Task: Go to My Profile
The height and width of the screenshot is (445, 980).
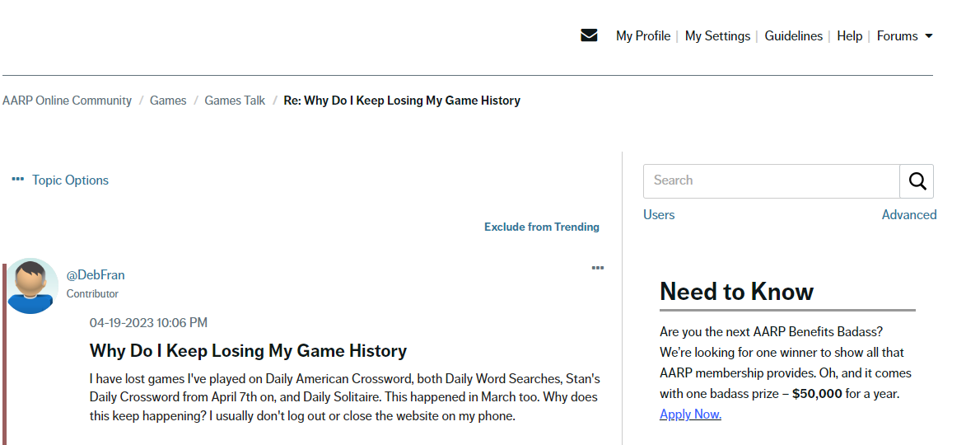Action: (x=642, y=36)
